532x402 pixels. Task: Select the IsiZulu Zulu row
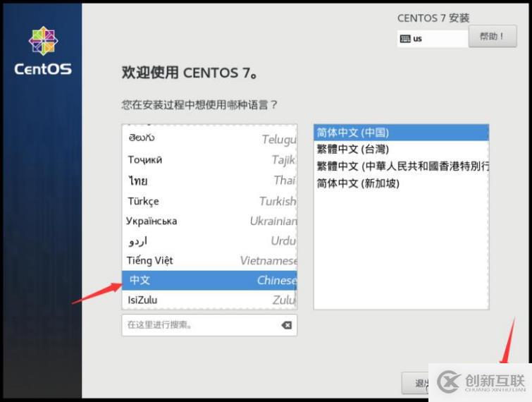pos(209,300)
